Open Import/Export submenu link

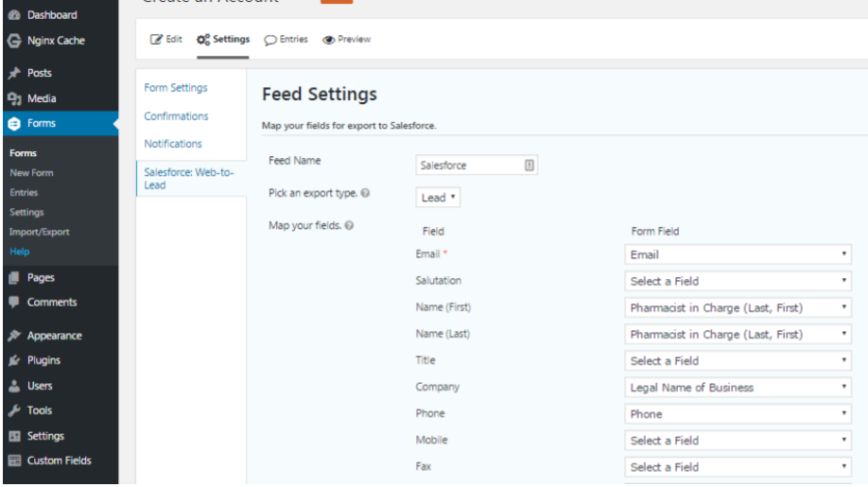40,232
